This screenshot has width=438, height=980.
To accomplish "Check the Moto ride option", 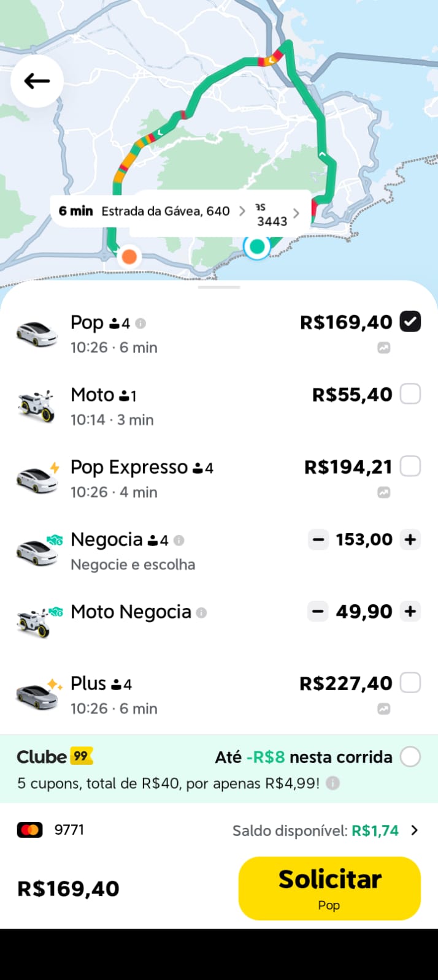I will coord(410,394).
